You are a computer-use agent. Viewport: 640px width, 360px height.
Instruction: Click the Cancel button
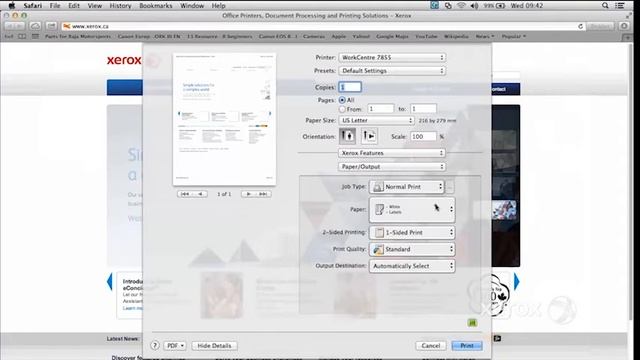coord(431,346)
